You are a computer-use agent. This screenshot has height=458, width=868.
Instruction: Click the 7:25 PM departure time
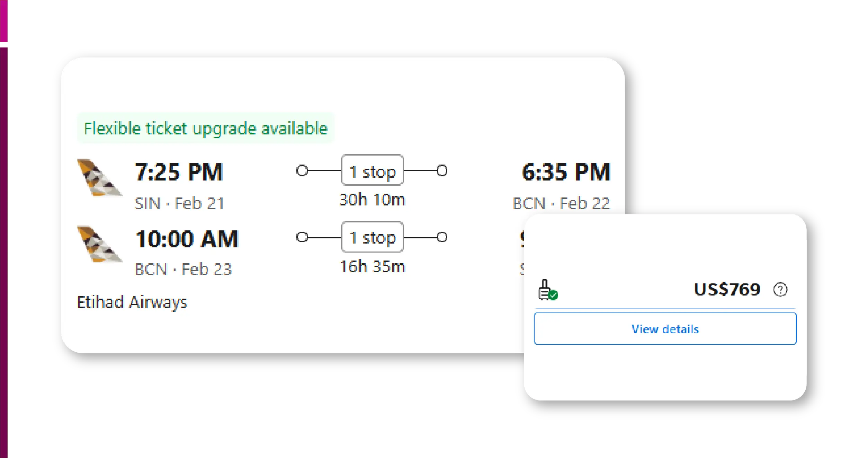tap(179, 172)
